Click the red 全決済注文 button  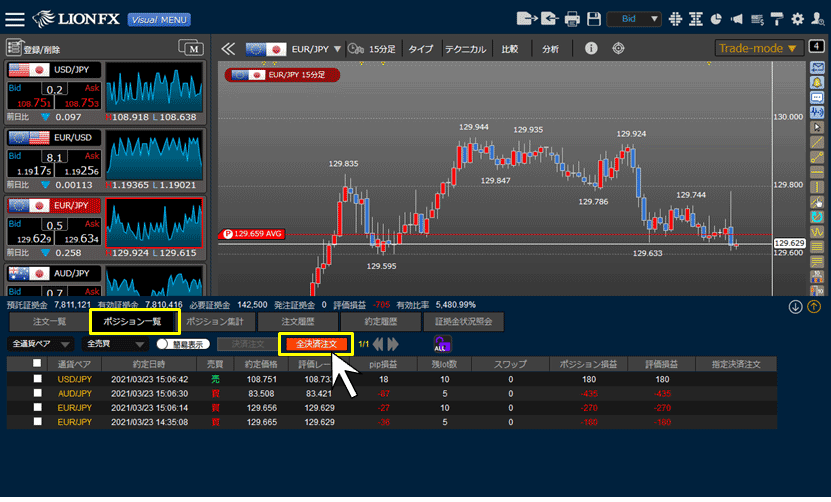pos(316,344)
